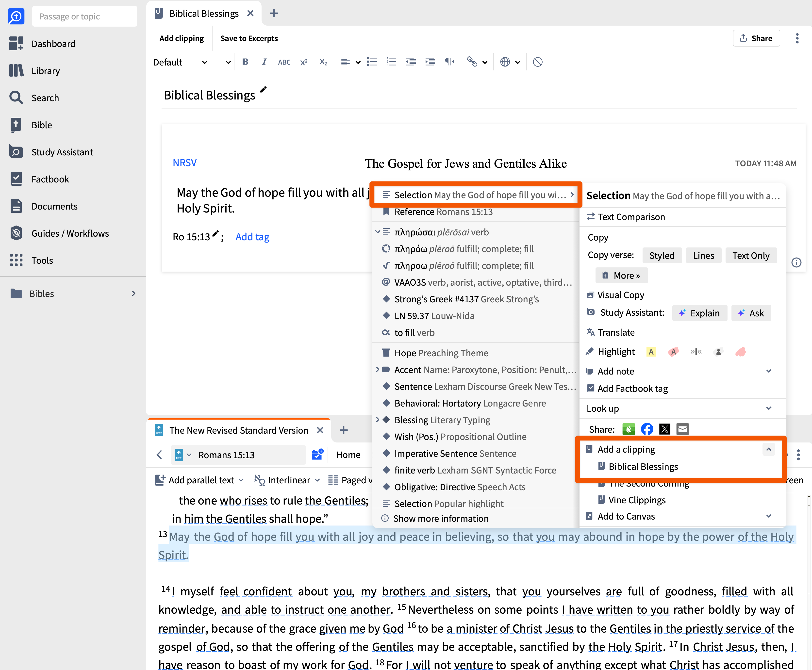Open the clipping info icon
Viewport: 812px width, 670px height.
tap(796, 263)
